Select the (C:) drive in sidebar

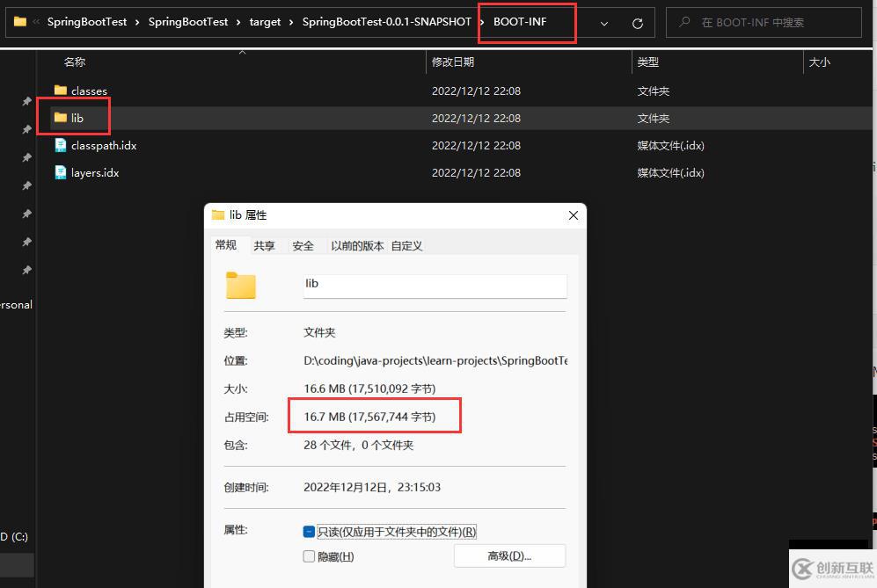click(14, 536)
